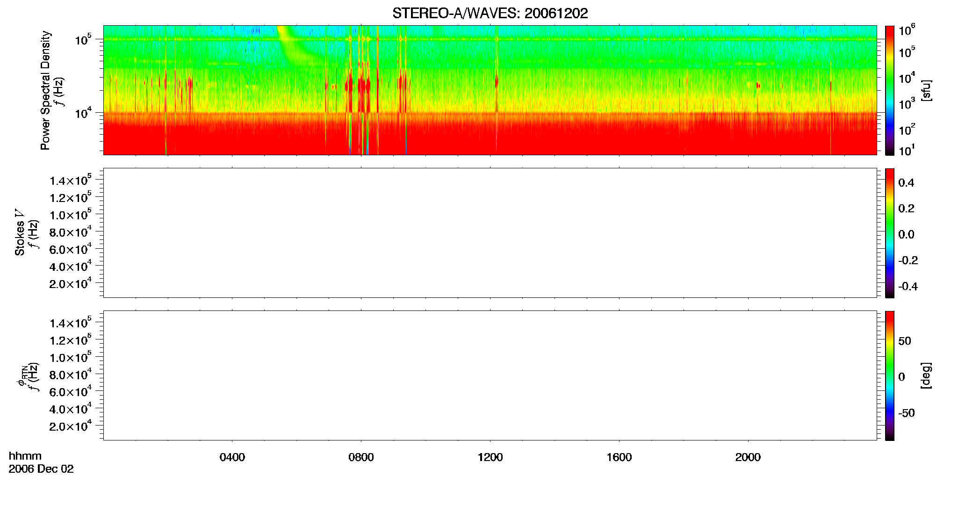This screenshot has height=505, width=980.
Task: Click the Stokes V color bar
Action: [890, 233]
